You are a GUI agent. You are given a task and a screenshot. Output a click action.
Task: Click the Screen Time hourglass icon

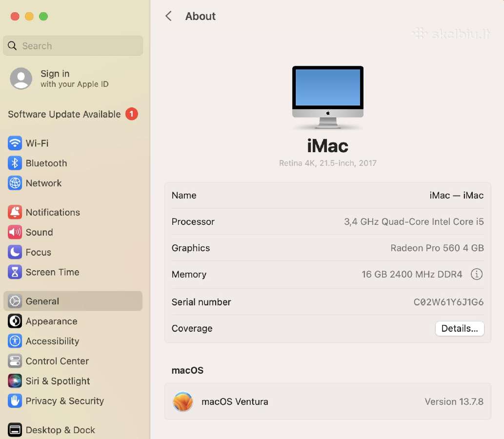click(x=15, y=272)
